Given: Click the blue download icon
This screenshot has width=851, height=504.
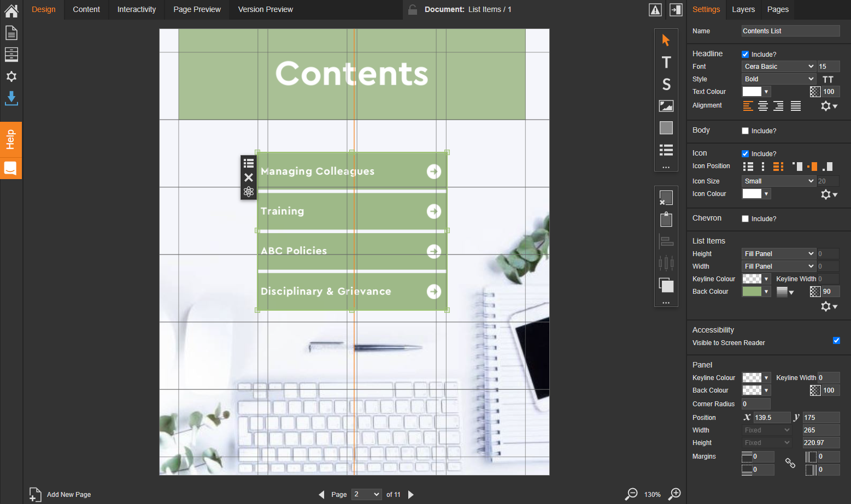Looking at the screenshot, I should [11, 98].
